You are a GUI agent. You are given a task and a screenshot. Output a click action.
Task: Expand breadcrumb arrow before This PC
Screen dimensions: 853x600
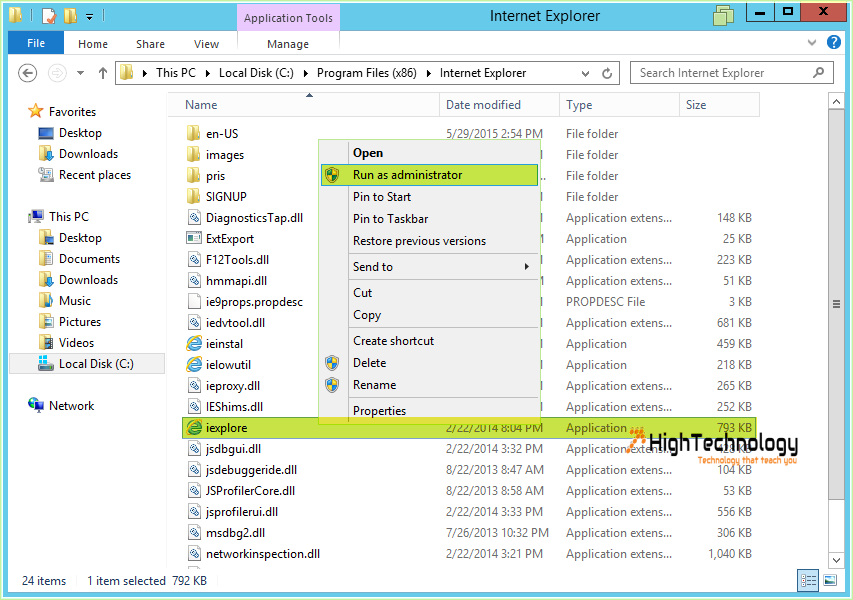tap(145, 73)
